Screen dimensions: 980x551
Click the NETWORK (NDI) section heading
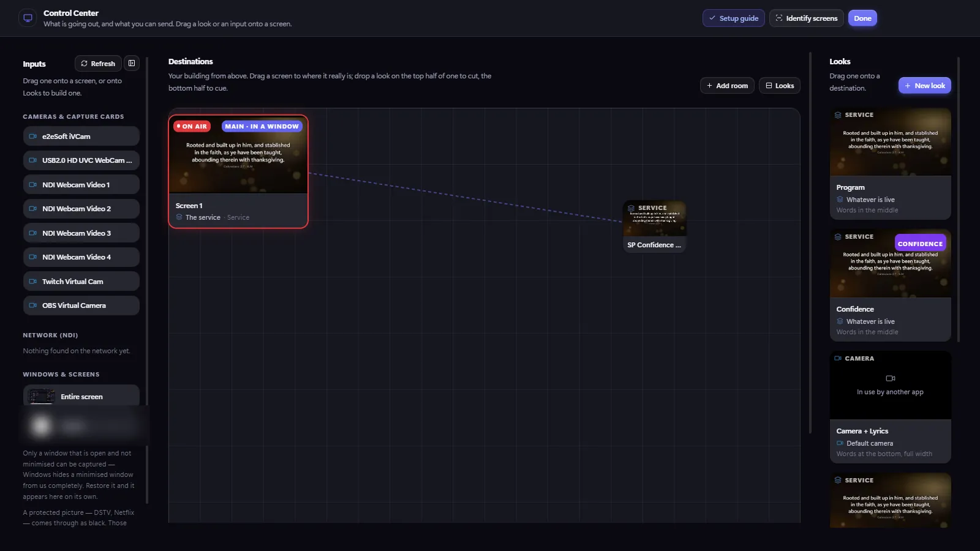coord(50,335)
